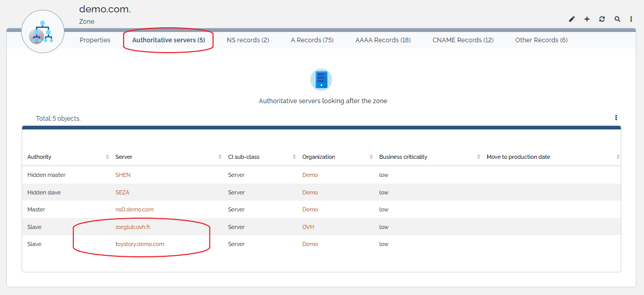The image size is (644, 295).
Task: Open the NS records tab
Action: (x=248, y=40)
